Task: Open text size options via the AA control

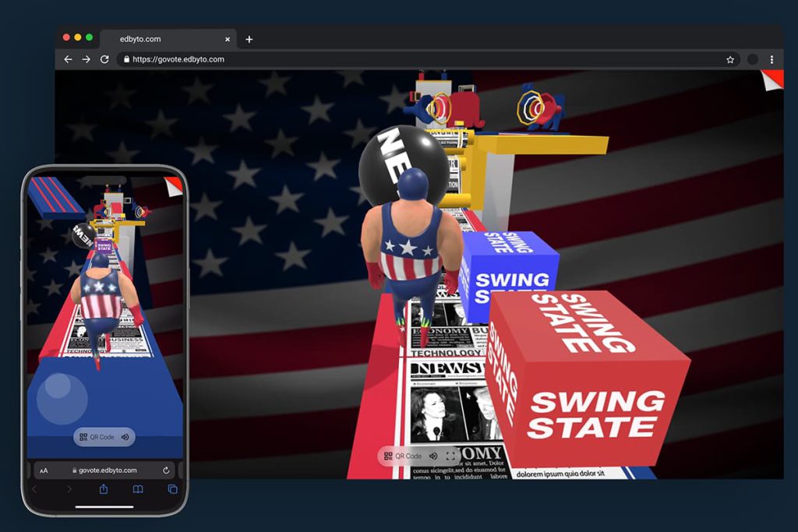Action: 44,470
